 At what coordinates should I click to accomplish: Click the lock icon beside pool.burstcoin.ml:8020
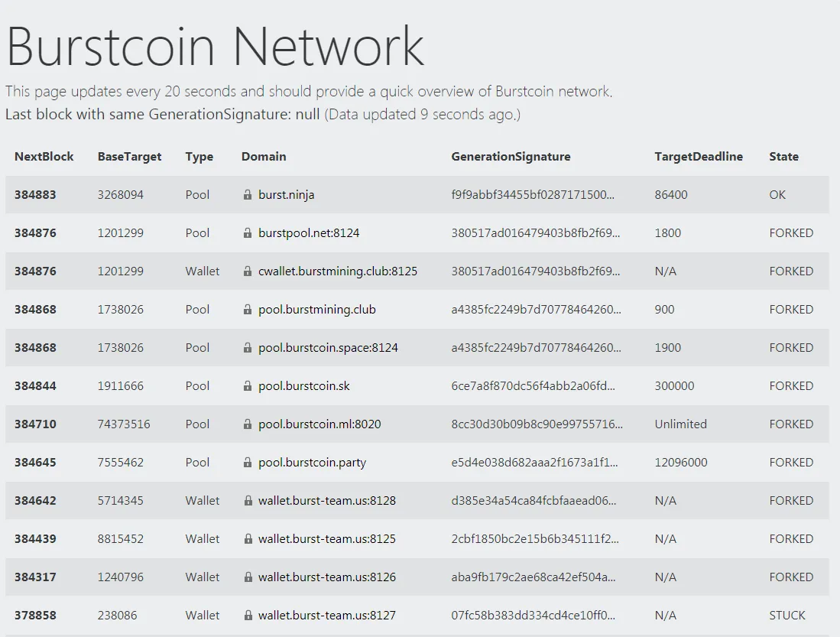248,424
